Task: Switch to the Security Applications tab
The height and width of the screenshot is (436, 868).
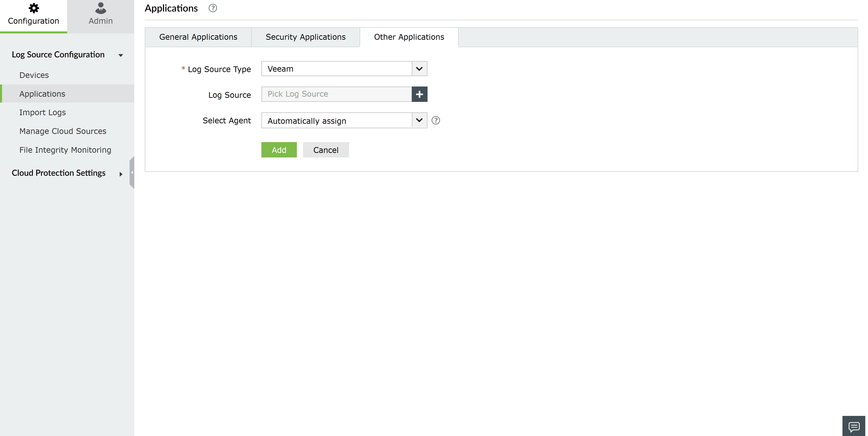Action: coord(306,37)
